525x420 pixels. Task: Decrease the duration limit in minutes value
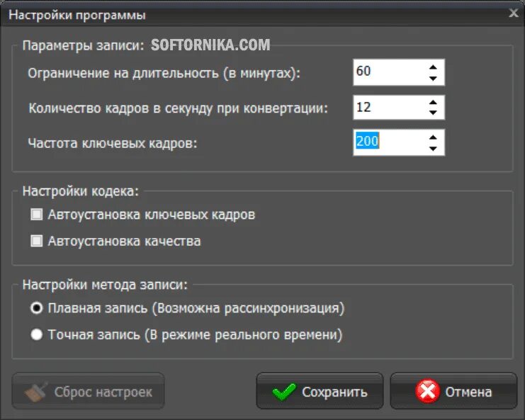click(433, 79)
